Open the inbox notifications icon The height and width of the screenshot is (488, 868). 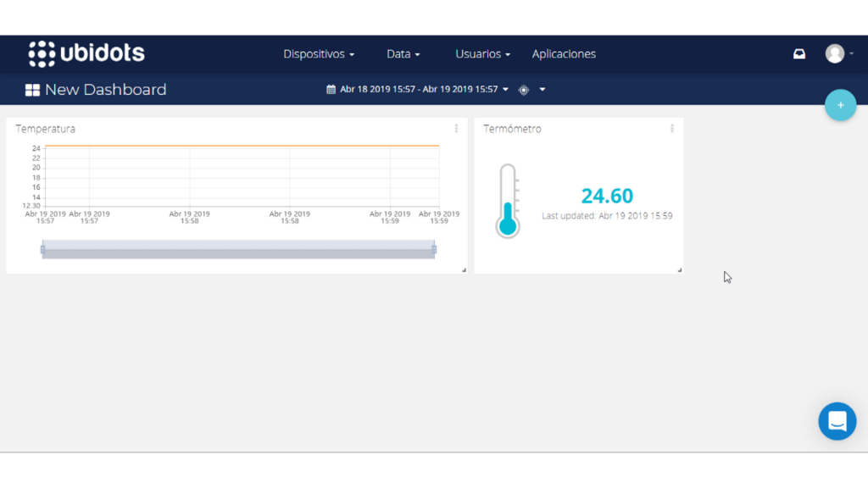click(799, 54)
